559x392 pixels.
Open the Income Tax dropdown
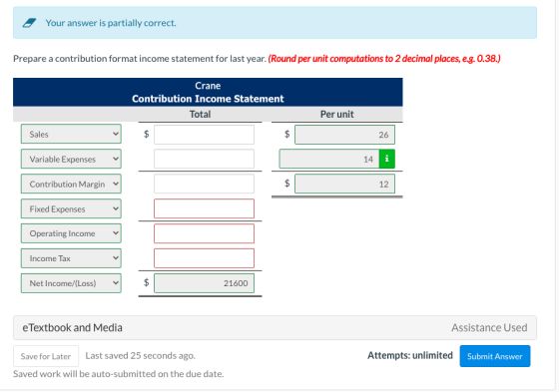click(71, 258)
